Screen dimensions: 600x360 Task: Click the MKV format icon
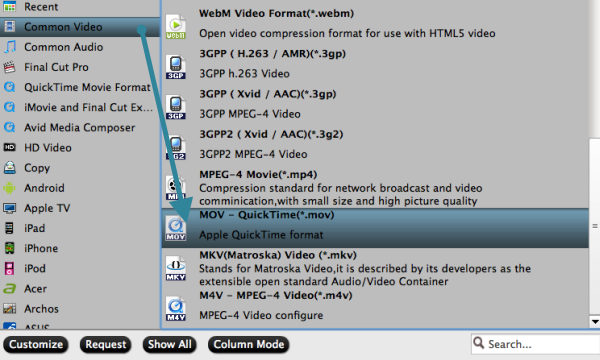coord(176,269)
